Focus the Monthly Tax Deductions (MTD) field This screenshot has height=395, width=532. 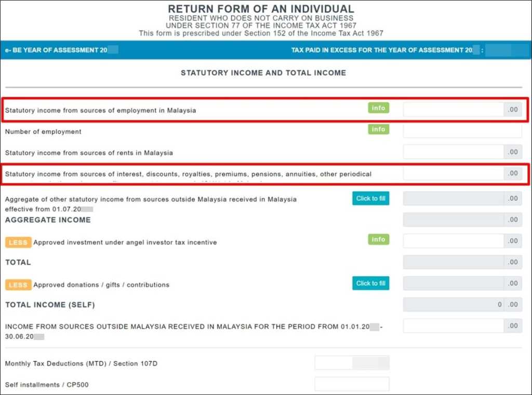(352, 363)
